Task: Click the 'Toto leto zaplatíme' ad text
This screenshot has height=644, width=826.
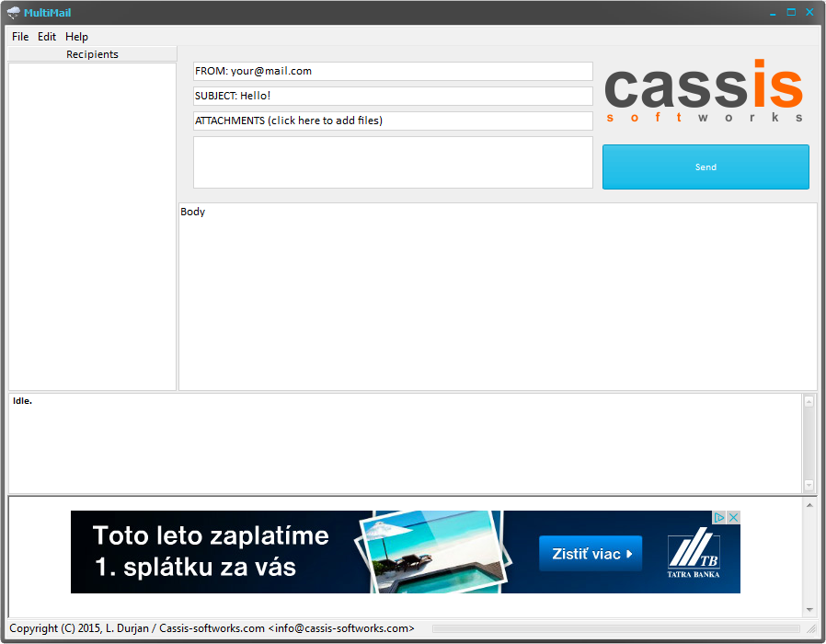Action: point(211,536)
